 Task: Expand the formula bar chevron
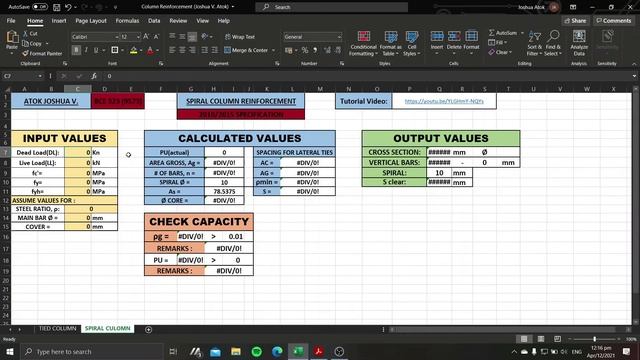pos(634,76)
